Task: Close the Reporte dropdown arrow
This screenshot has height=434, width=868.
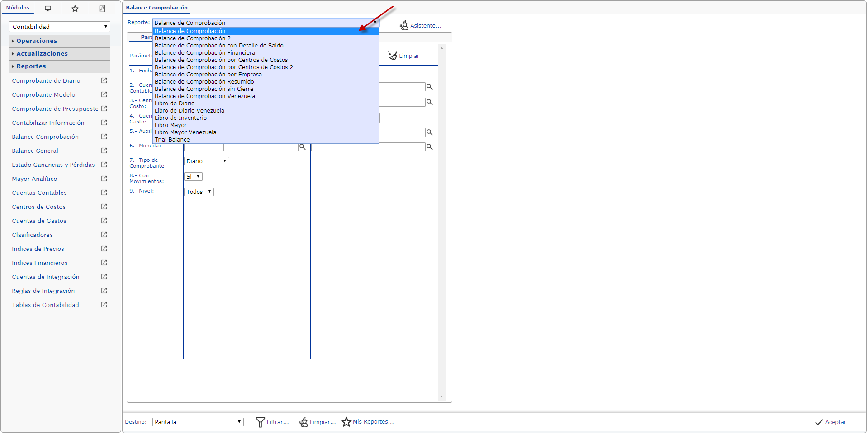Action: coord(375,23)
